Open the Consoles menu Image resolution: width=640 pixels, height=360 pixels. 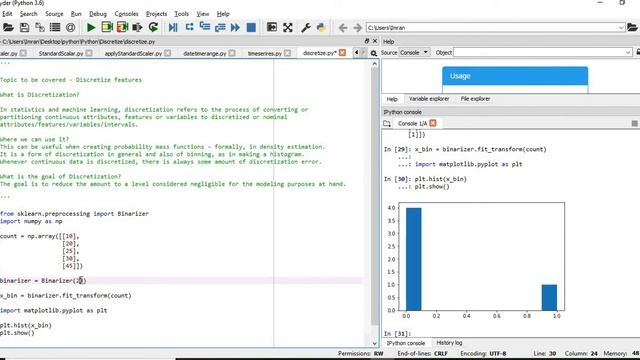click(x=127, y=14)
